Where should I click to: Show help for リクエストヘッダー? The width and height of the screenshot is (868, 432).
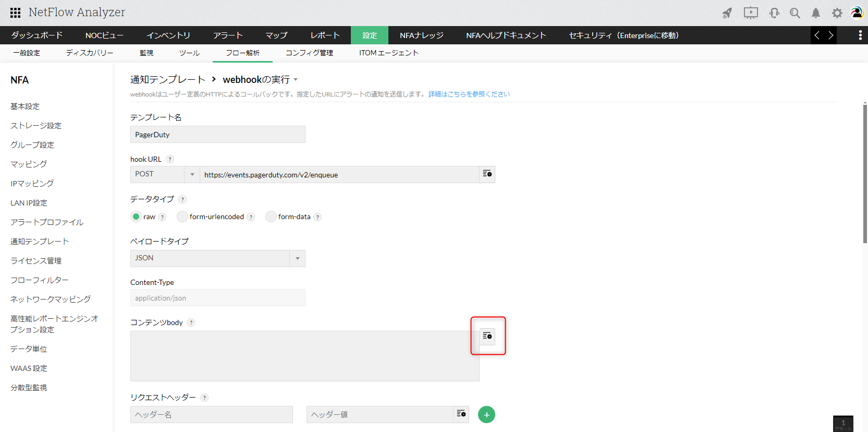click(204, 398)
